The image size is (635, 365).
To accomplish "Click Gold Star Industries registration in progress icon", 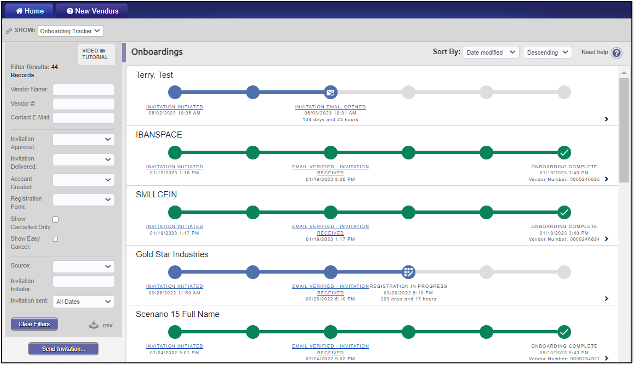I will point(408,272).
